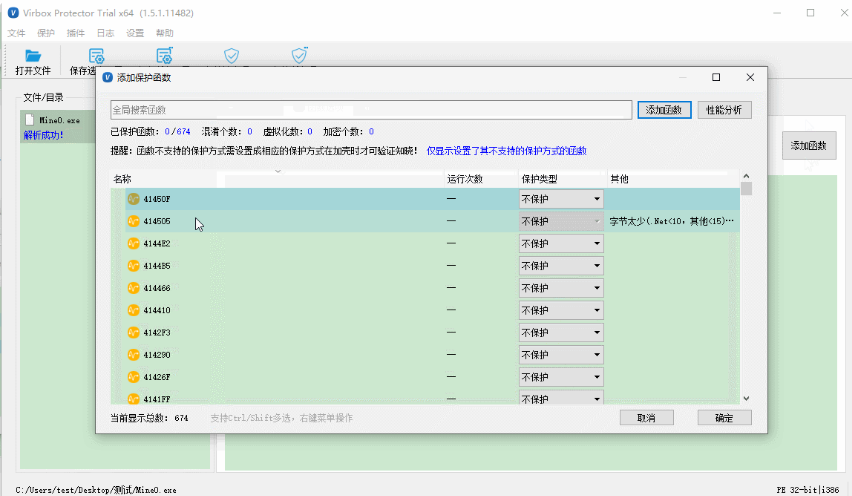The width and height of the screenshot is (852, 496).
Task: Open the 帮助 menu
Action: (165, 33)
